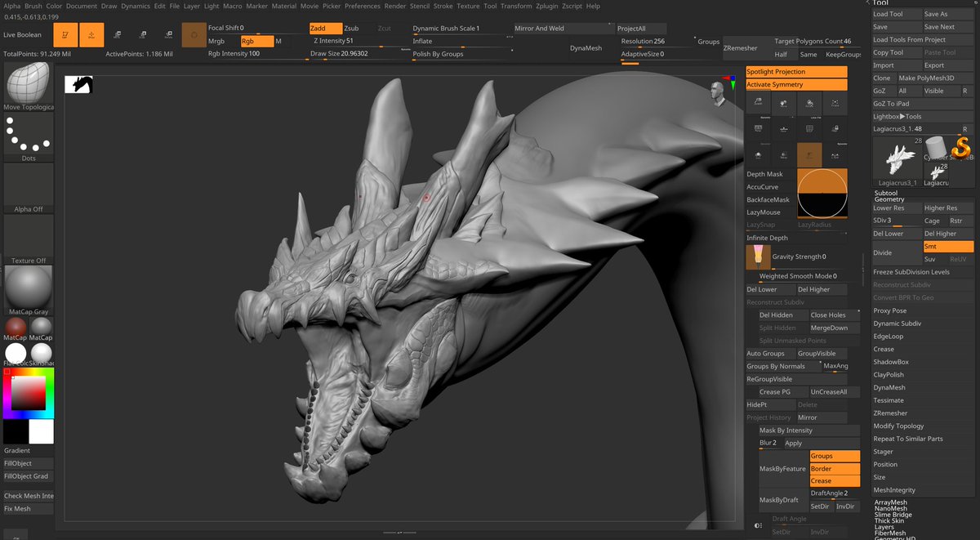Image resolution: width=980 pixels, height=540 pixels.
Task: Open the MatCap Gray material sphere
Action: pos(29,287)
